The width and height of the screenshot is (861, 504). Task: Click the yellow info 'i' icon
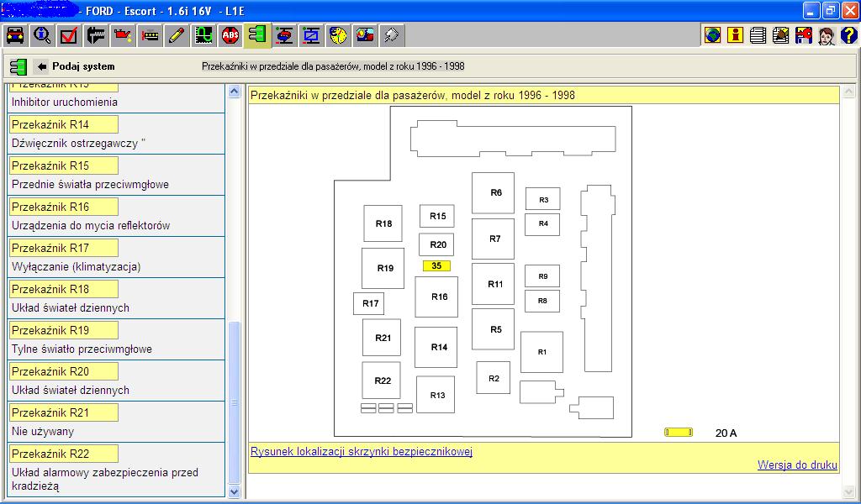(735, 35)
